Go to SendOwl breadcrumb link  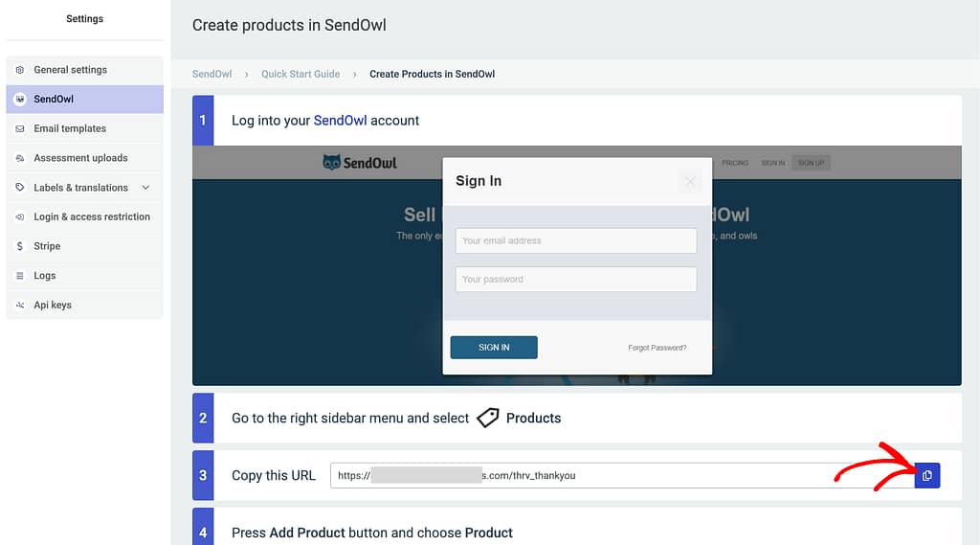212,74
